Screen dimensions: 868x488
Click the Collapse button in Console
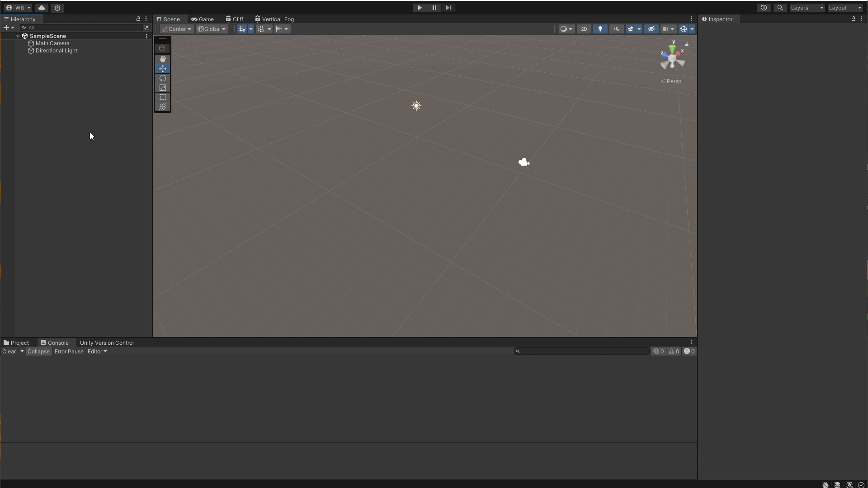(x=38, y=351)
